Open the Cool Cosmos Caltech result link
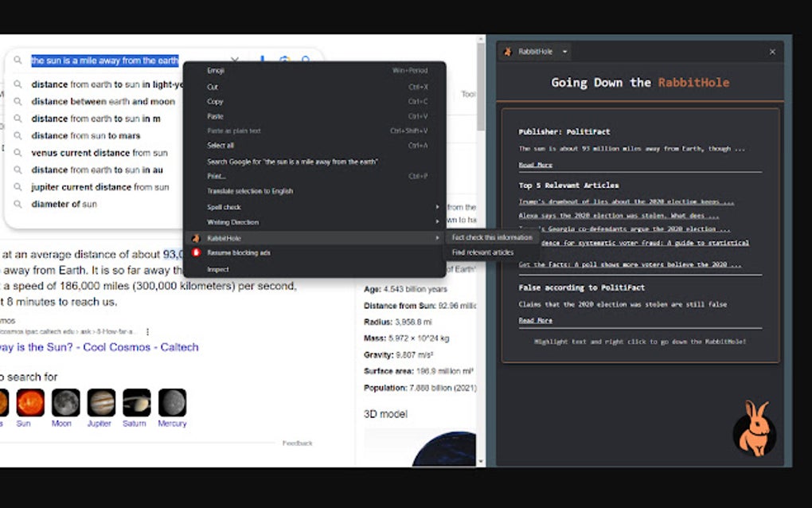The image size is (812, 508). [x=96, y=347]
